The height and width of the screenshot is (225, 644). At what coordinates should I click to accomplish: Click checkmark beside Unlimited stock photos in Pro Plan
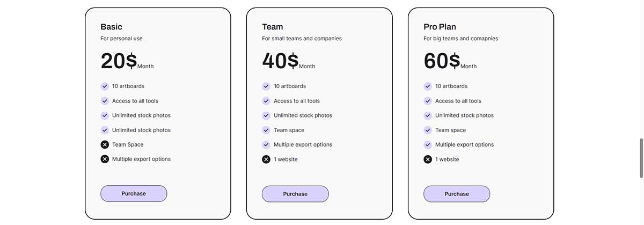point(428,115)
